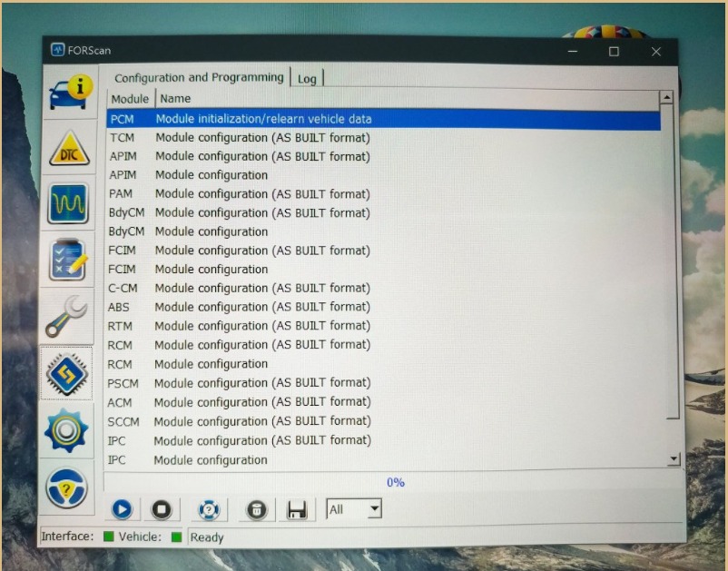
Task: Select APIM Module configuration (AS BUILT format)
Action: point(383,156)
